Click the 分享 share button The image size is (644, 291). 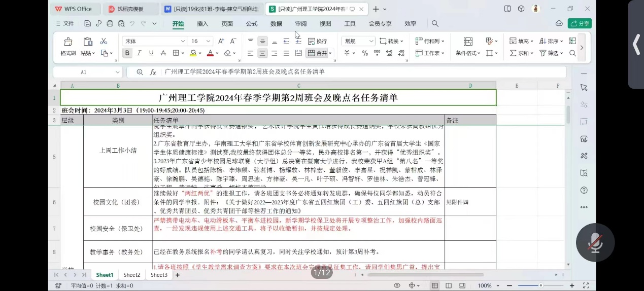tap(580, 23)
